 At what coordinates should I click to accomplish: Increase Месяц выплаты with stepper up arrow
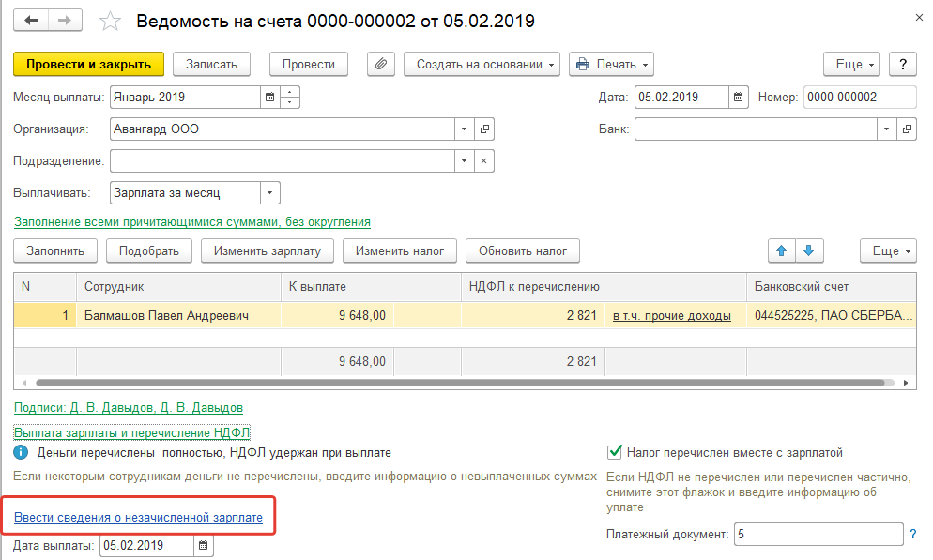tap(290, 92)
